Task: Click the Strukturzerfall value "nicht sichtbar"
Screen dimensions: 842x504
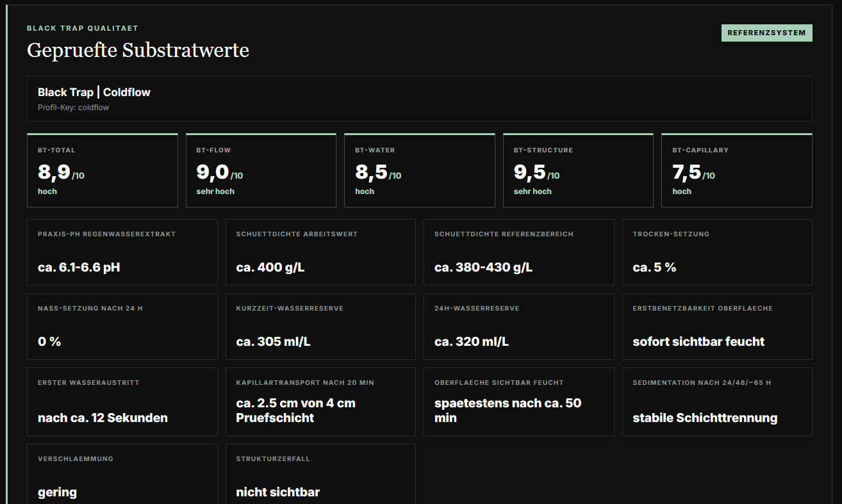Action: coord(277,492)
